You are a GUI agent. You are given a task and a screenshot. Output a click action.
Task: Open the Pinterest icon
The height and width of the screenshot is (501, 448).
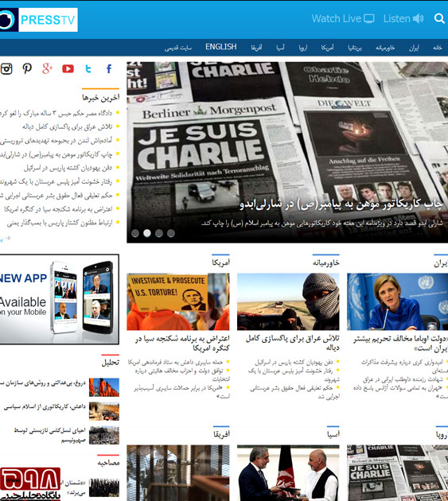tap(27, 68)
